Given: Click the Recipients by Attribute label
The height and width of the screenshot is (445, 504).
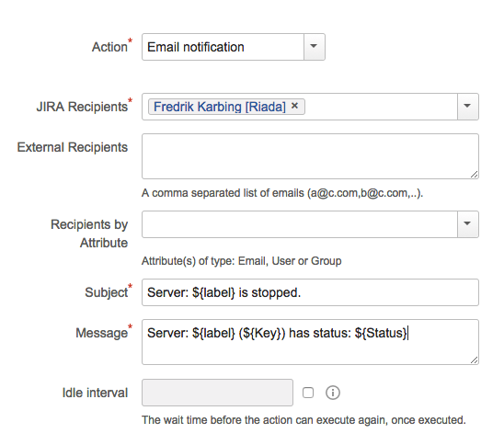Looking at the screenshot, I should pos(89,234).
